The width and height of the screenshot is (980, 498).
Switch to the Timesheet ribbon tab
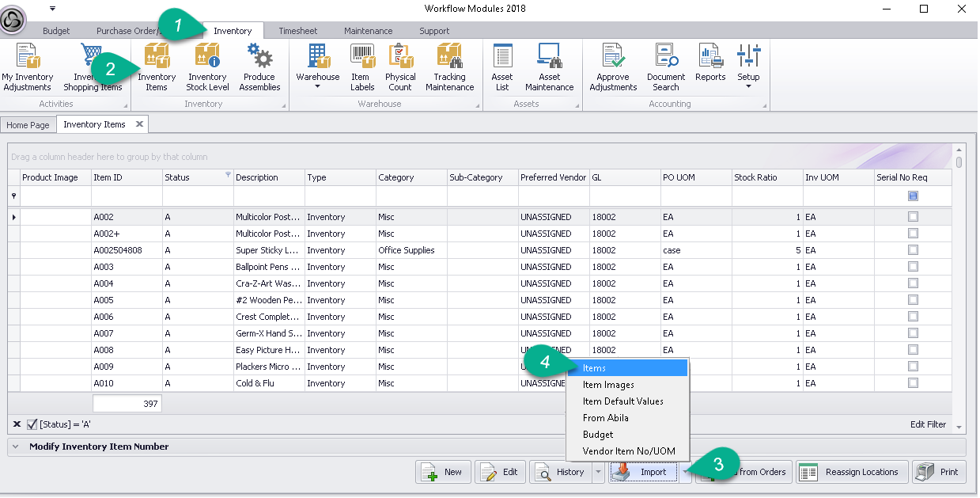pos(297,31)
